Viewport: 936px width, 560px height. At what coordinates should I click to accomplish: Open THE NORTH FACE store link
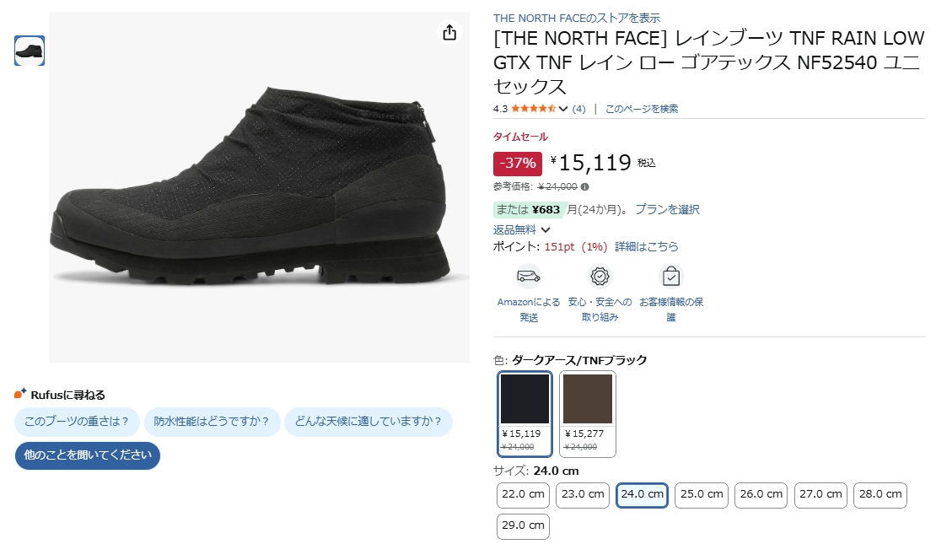point(577,18)
